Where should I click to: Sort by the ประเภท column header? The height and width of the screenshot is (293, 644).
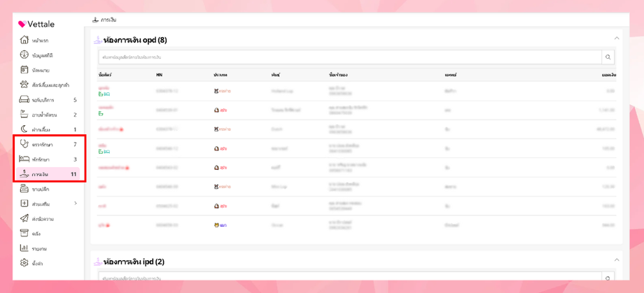(x=220, y=76)
